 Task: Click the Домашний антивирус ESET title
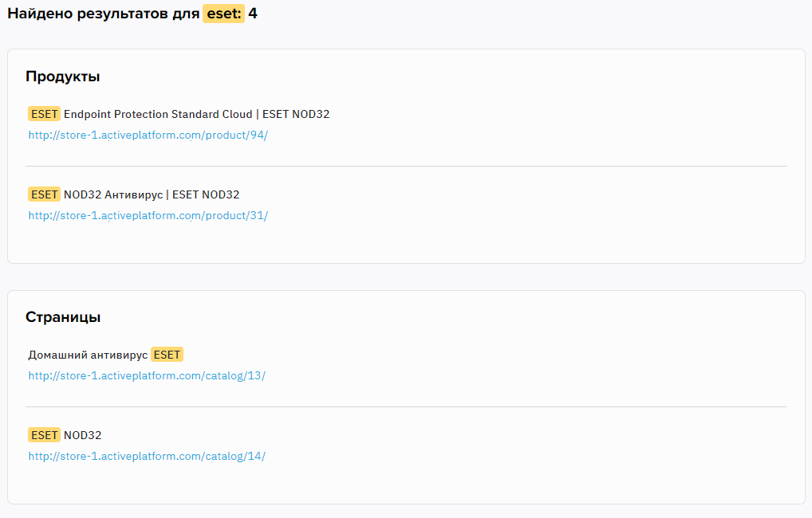[105, 355]
